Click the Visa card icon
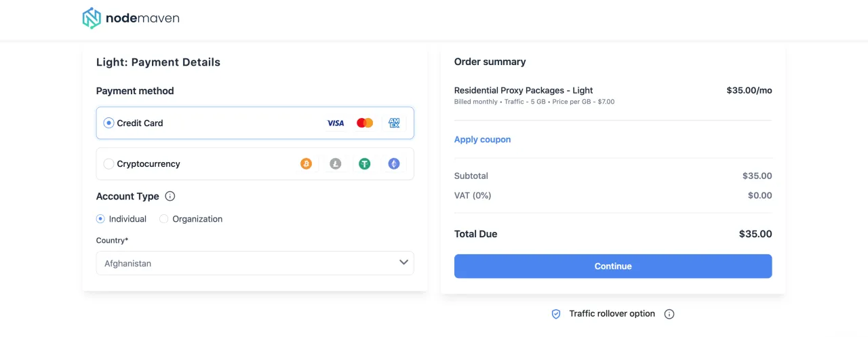This screenshot has height=337, width=868. pos(336,123)
